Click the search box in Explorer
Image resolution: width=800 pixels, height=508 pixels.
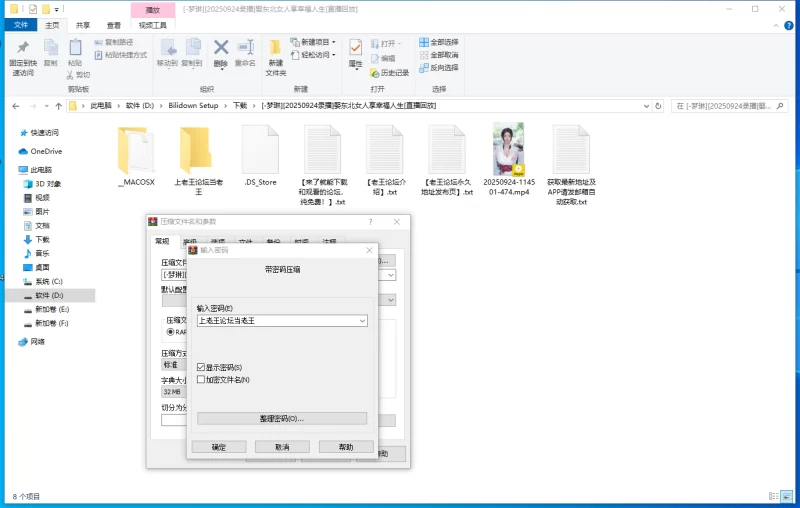click(x=729, y=106)
